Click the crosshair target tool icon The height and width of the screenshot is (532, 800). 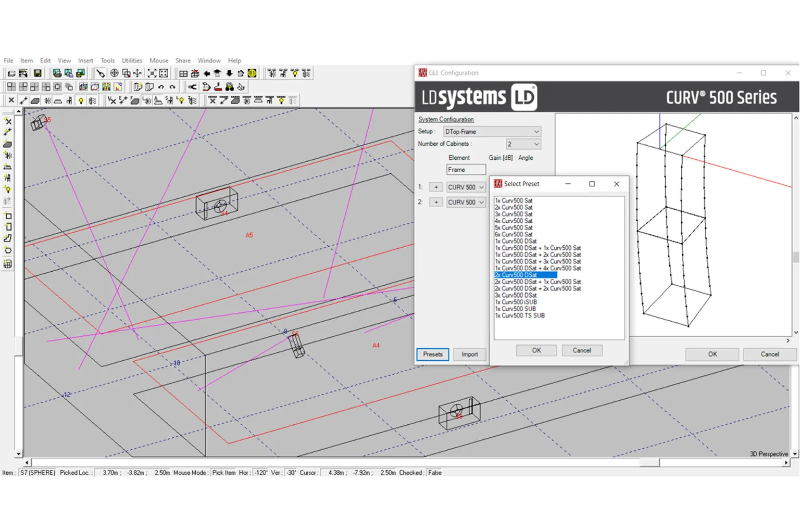pyautogui.click(x=114, y=73)
